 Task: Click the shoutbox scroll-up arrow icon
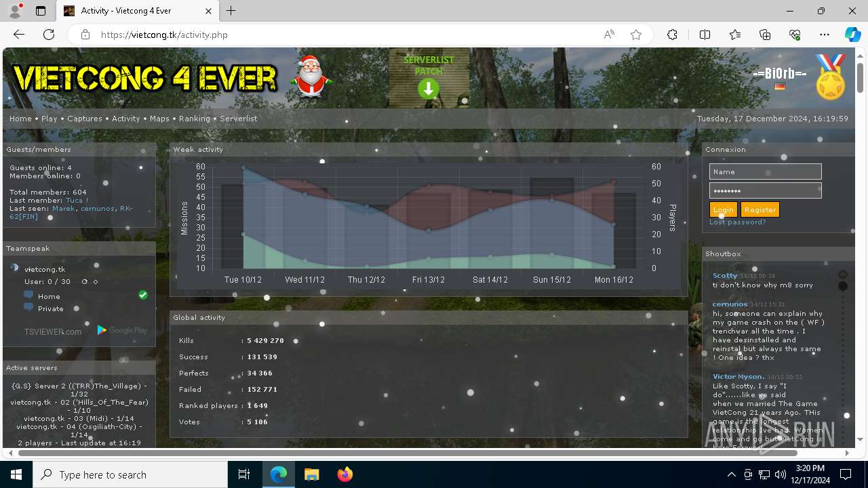pyautogui.click(x=843, y=274)
